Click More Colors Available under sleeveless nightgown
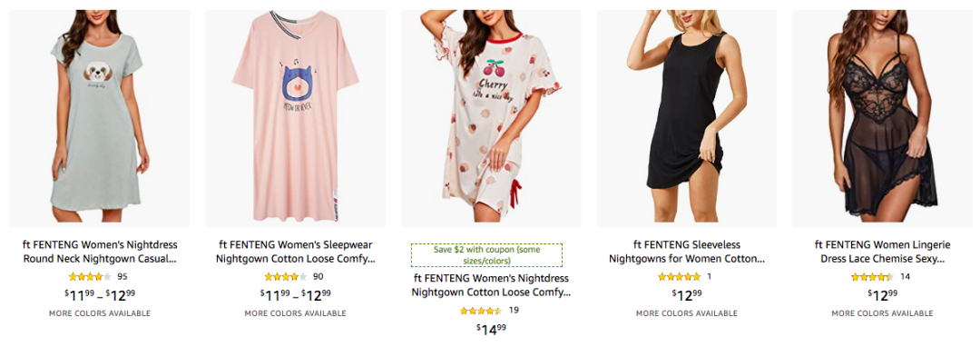The height and width of the screenshot is (357, 980). pyautogui.click(x=687, y=313)
